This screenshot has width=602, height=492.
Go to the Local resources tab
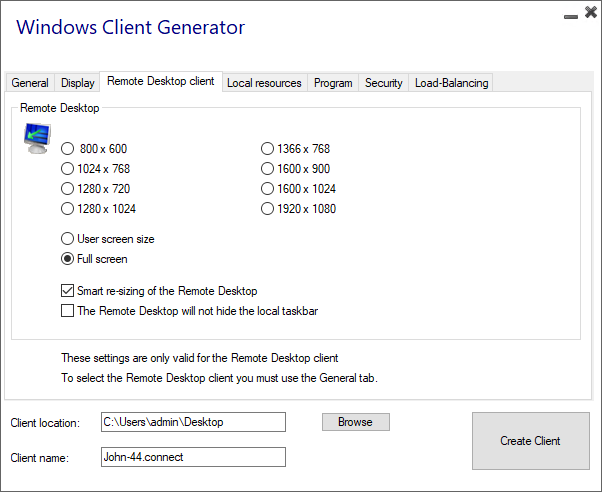tap(264, 83)
